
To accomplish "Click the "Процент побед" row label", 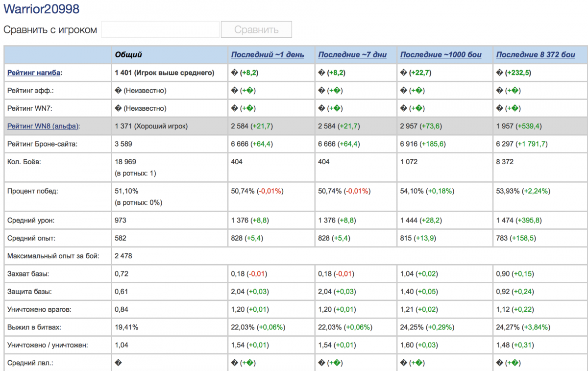I will click(33, 191).
